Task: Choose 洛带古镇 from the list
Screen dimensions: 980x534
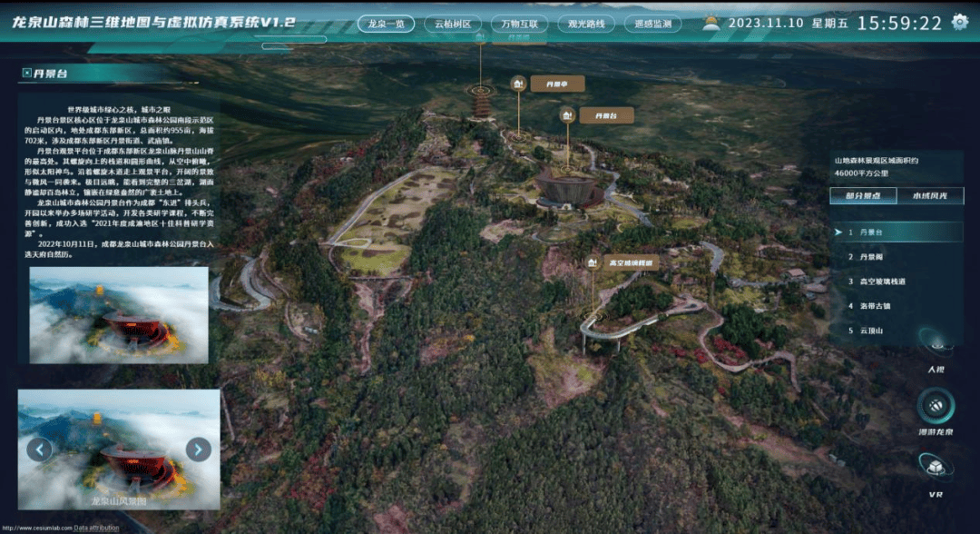Action: [868, 306]
